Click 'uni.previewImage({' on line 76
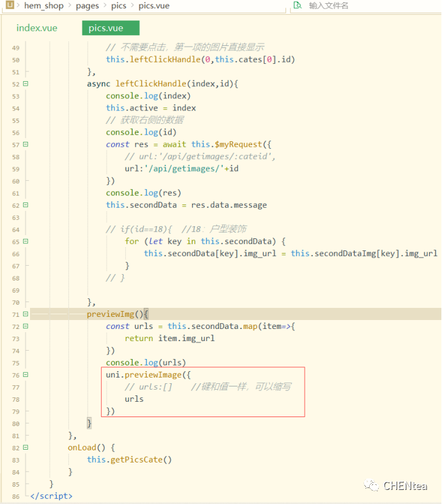The image size is (442, 504). pyautogui.click(x=148, y=375)
